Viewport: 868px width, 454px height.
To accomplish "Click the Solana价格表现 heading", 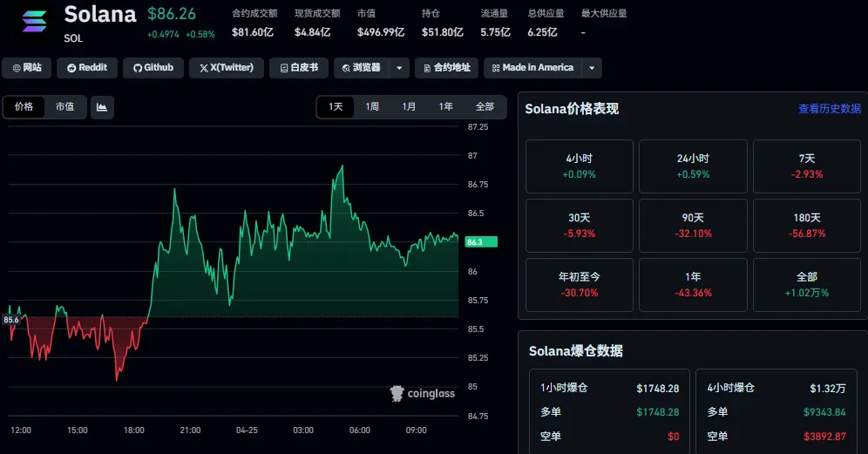I will [x=572, y=109].
